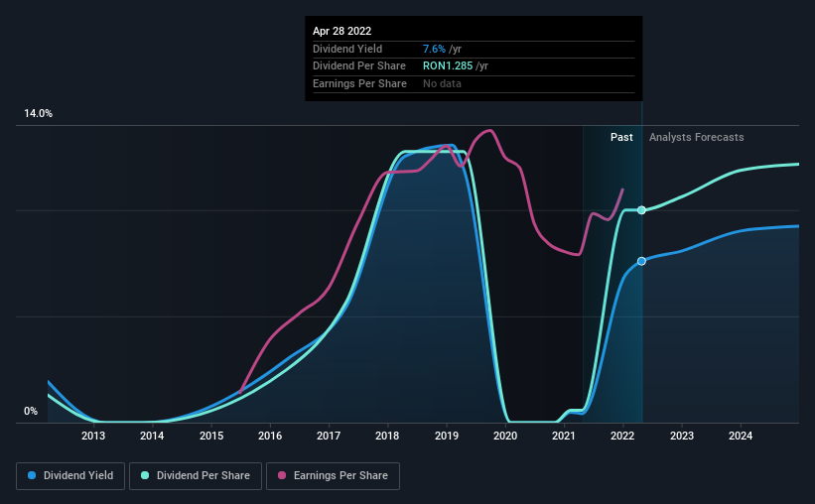Select the Dividend Yield data point marker
815x504 pixels.
[x=641, y=261]
